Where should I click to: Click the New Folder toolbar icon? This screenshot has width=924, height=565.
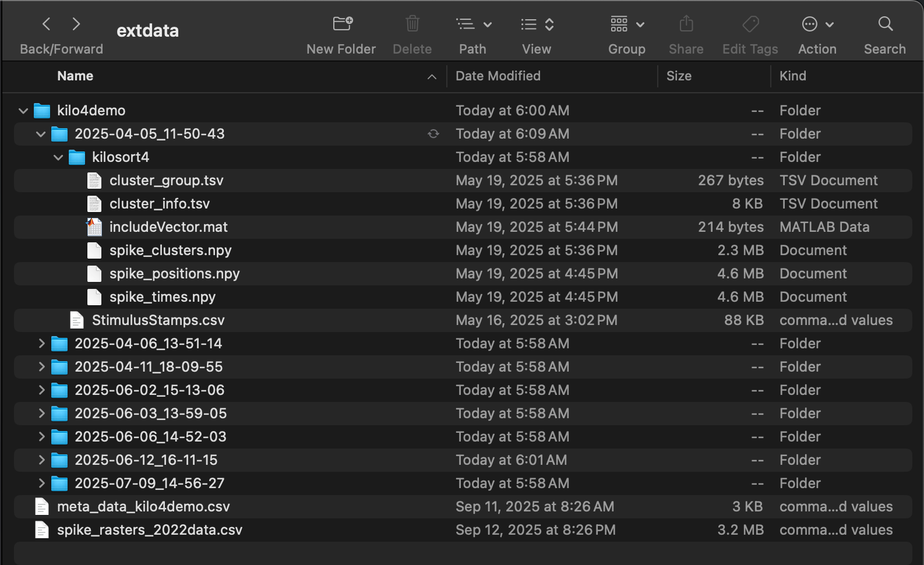[x=342, y=24]
